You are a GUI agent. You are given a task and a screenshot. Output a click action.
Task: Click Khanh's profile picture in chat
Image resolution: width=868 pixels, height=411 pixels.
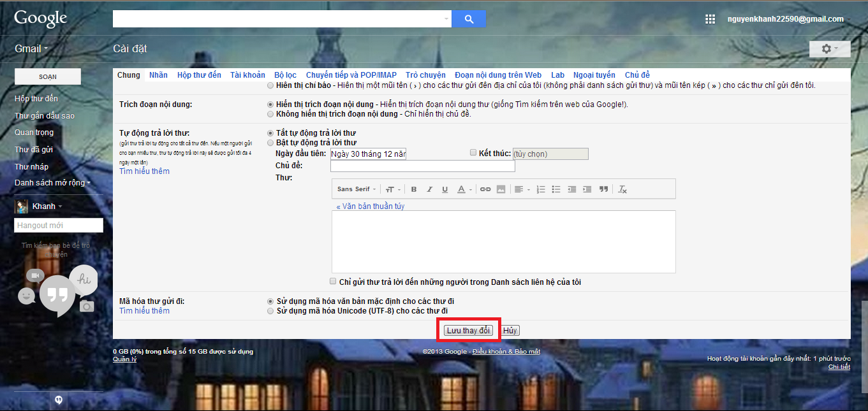[21, 206]
